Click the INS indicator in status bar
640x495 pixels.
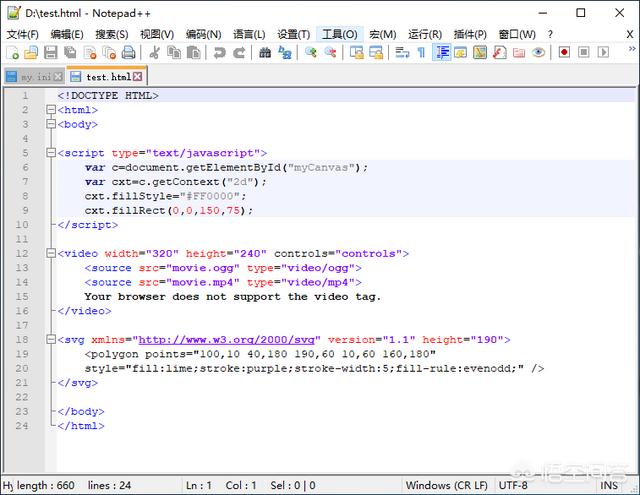pyautogui.click(x=609, y=485)
